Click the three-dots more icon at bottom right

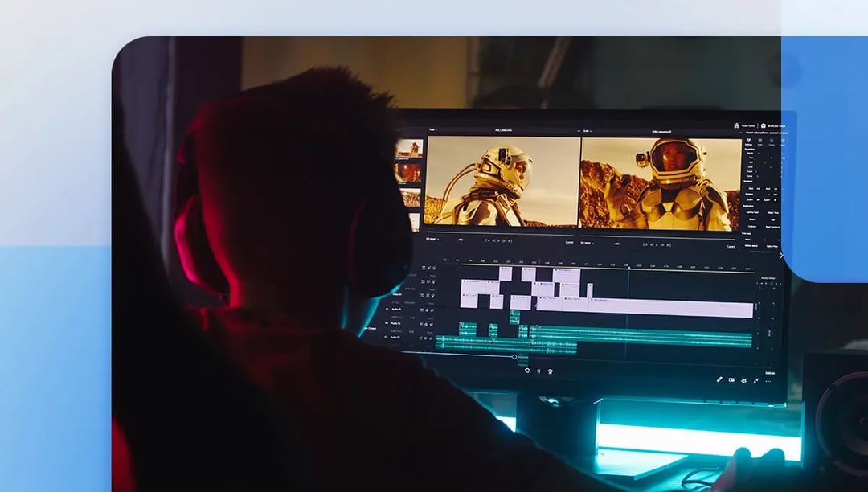768,380
